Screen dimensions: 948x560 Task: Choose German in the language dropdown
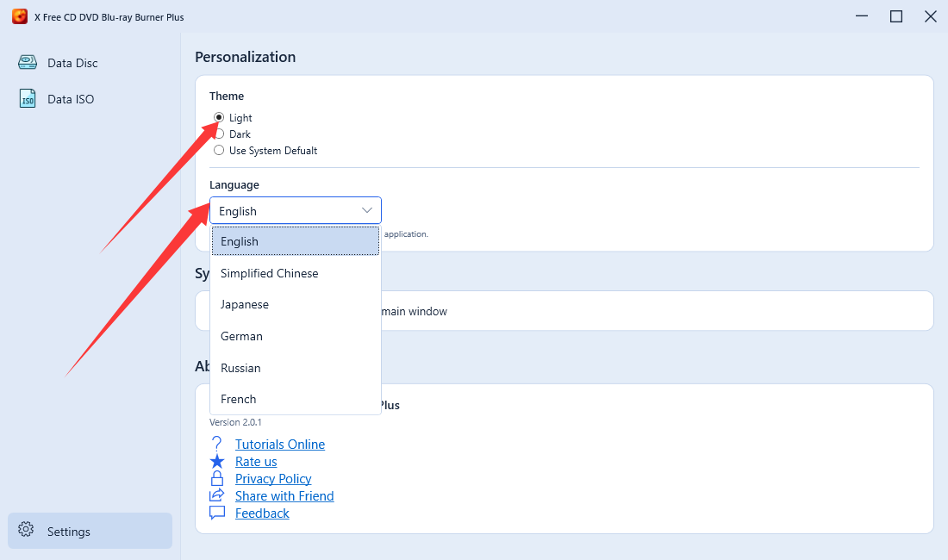point(295,336)
